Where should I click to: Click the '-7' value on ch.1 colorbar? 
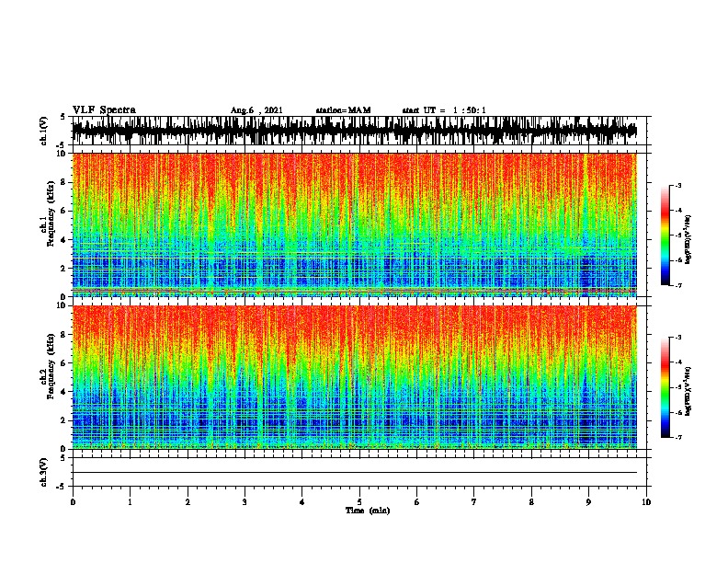pyautogui.click(x=677, y=285)
